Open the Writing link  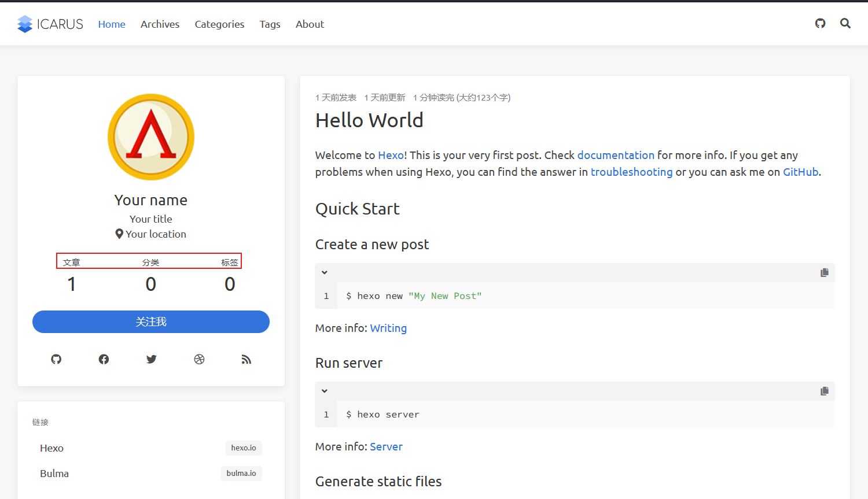pyautogui.click(x=388, y=328)
